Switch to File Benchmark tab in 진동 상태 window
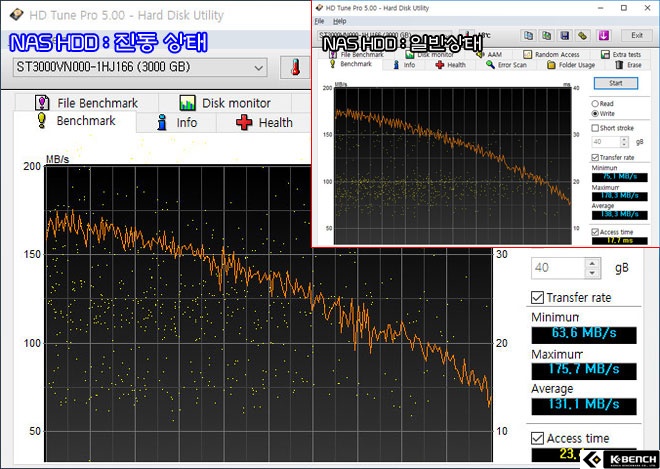The width and height of the screenshot is (660, 469). [86, 103]
